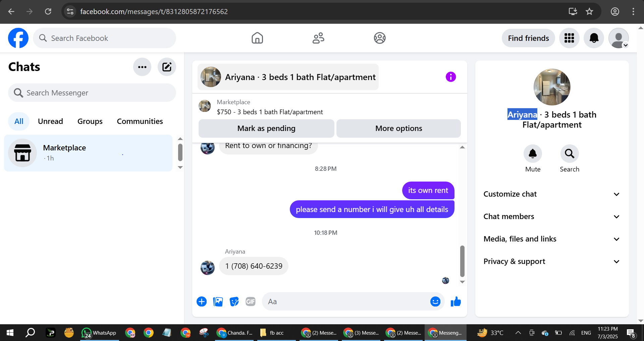Click 'please send a number' message bubble
The image size is (644, 341).
[372, 209]
